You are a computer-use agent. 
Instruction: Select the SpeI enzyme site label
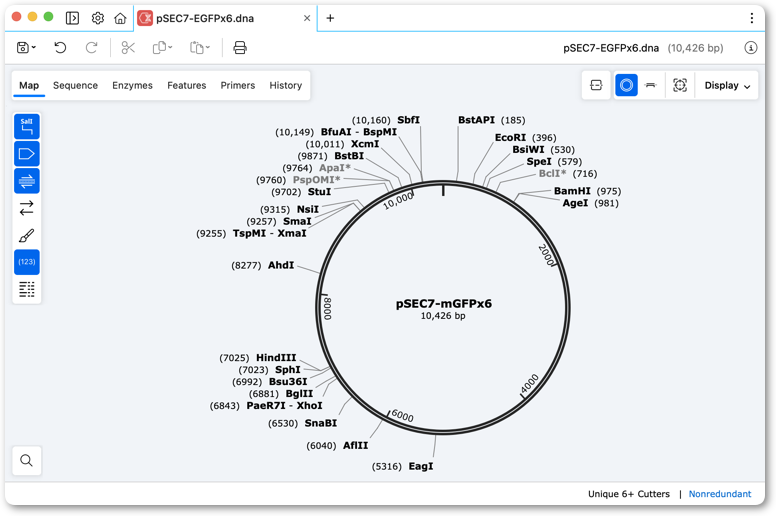(x=539, y=161)
